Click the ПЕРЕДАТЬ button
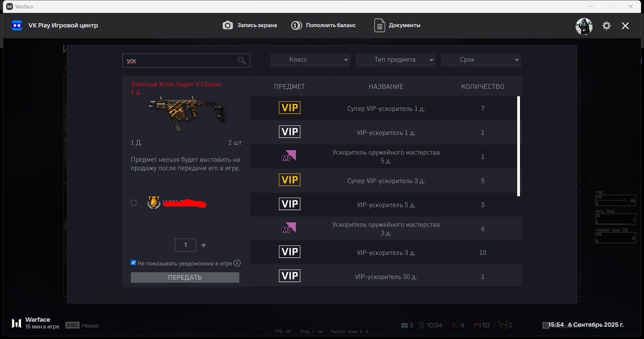Screen dimensions: 644x339 [185, 277]
